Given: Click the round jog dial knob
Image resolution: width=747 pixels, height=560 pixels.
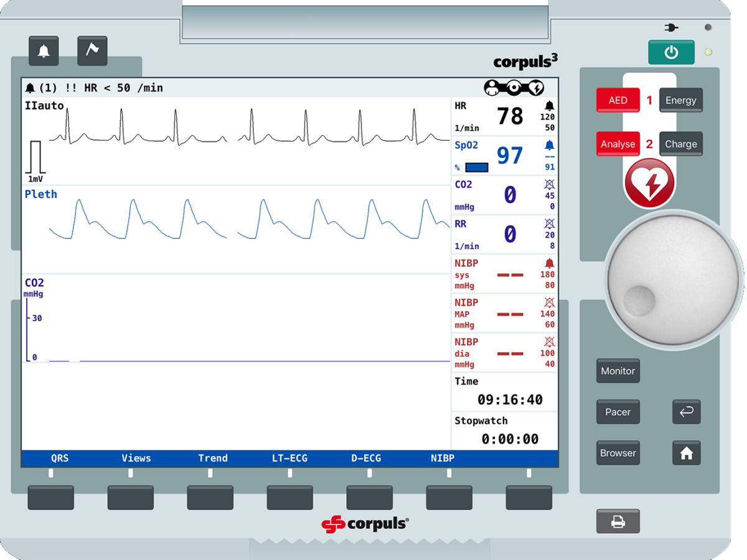Looking at the screenshot, I should pos(674,278).
